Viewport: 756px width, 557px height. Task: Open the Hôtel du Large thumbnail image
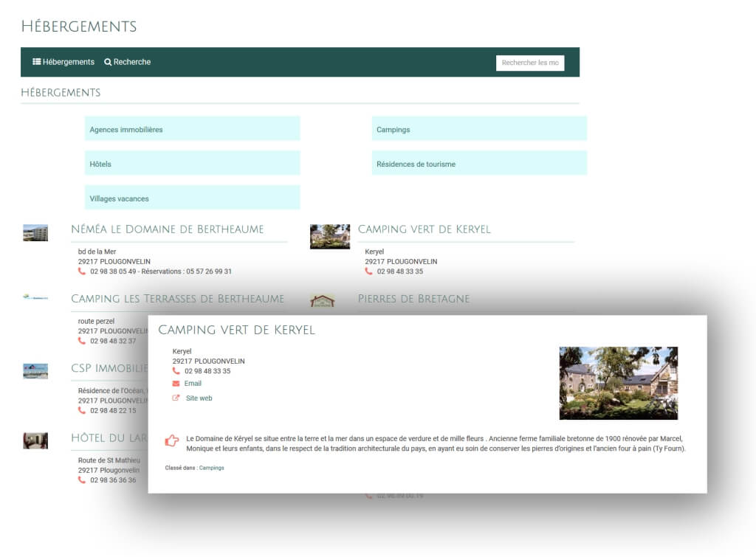point(35,441)
